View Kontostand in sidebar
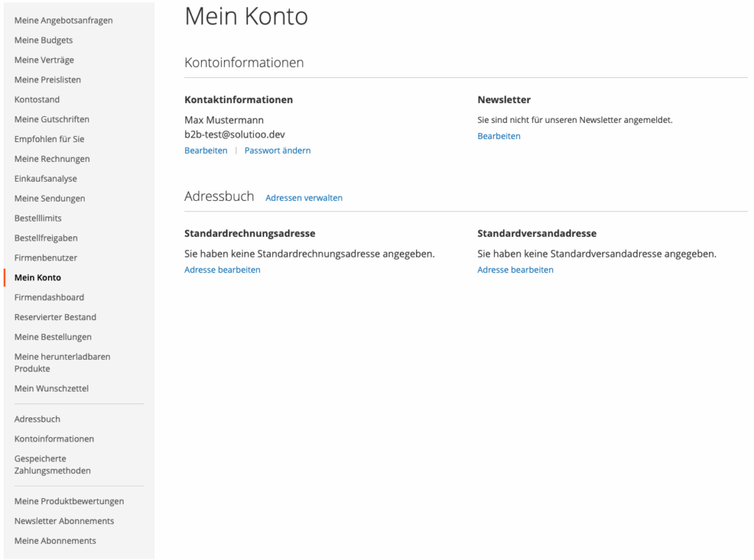 (x=37, y=100)
